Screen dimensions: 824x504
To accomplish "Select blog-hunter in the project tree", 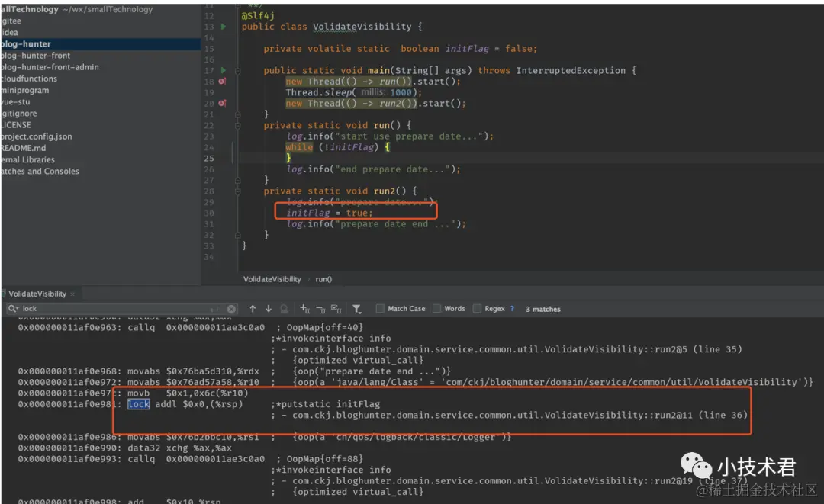I will tap(101, 44).
